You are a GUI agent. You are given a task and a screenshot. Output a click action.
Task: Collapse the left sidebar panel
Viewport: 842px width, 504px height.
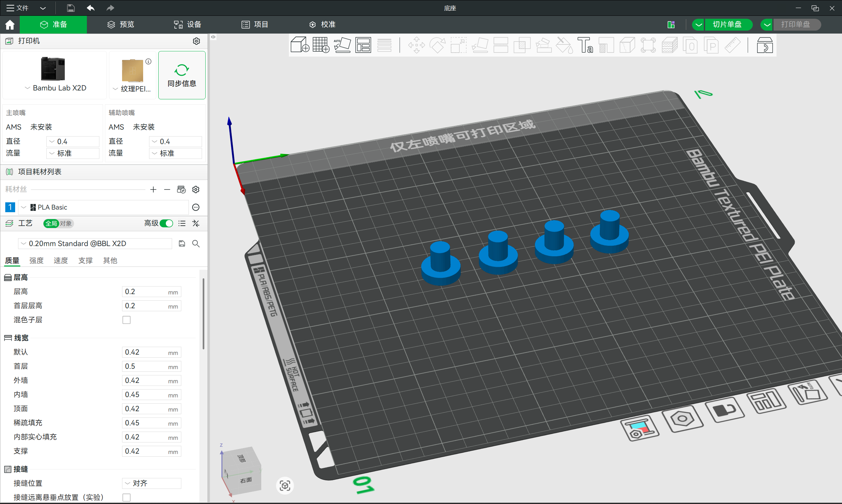213,37
